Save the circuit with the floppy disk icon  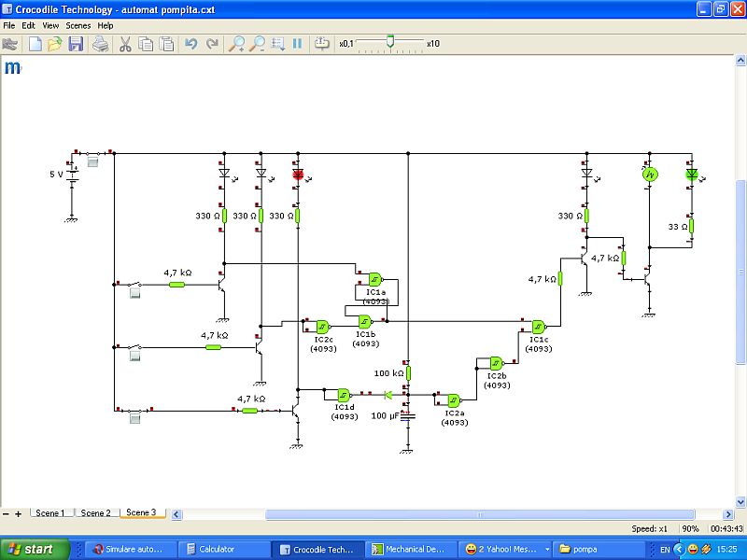pyautogui.click(x=76, y=44)
